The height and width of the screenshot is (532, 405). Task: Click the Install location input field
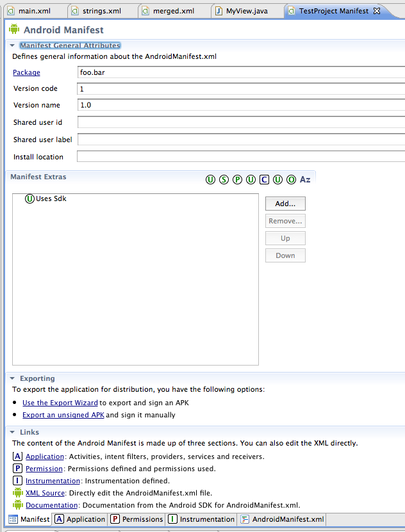(241, 157)
